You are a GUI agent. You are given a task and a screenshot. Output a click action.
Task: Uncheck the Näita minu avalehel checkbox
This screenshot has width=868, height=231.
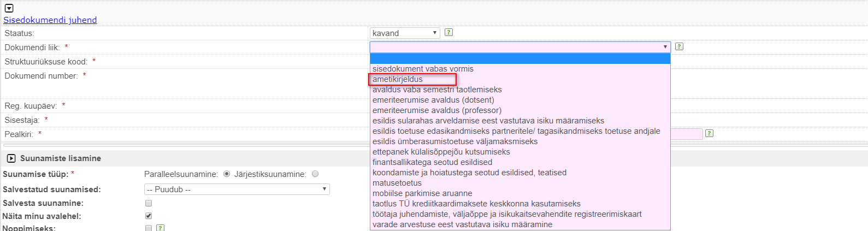pos(149,216)
